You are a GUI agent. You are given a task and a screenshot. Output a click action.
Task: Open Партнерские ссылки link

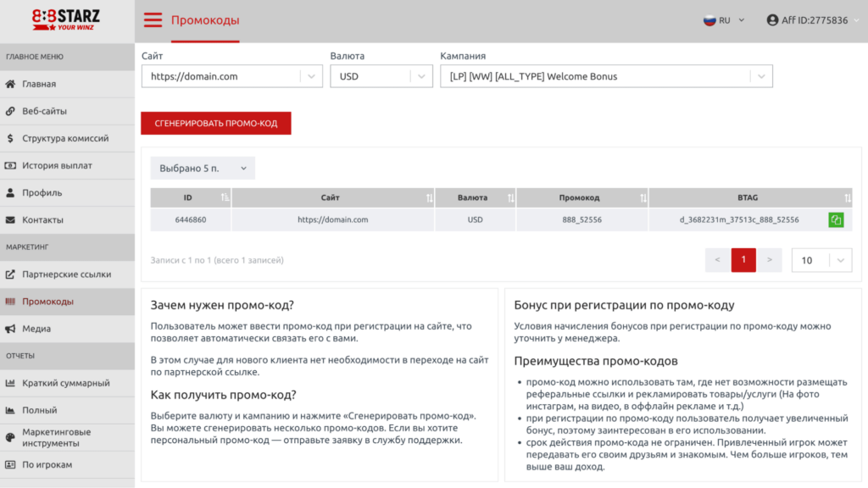[67, 274]
